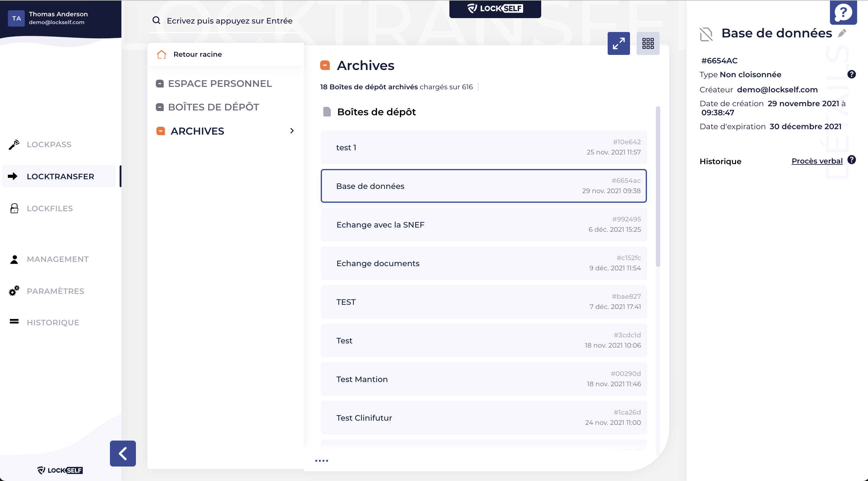Open PARAMÈTRES settings
868x481 pixels.
[x=55, y=291]
